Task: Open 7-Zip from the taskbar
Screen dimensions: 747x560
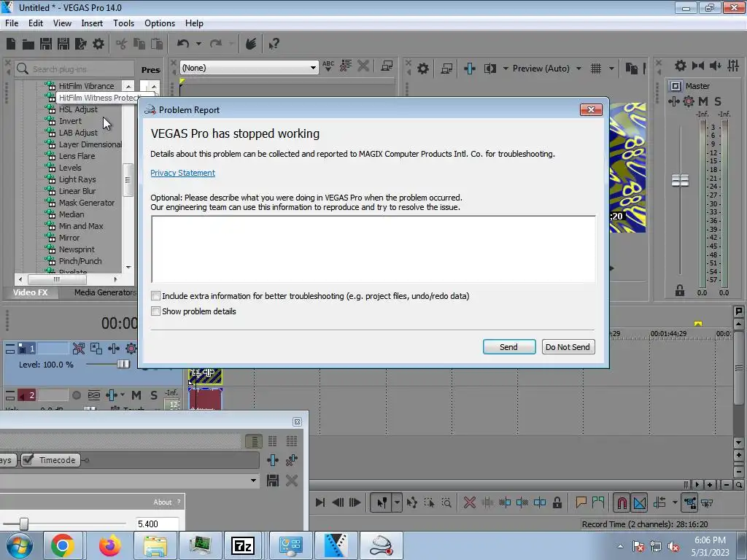Action: point(242,545)
